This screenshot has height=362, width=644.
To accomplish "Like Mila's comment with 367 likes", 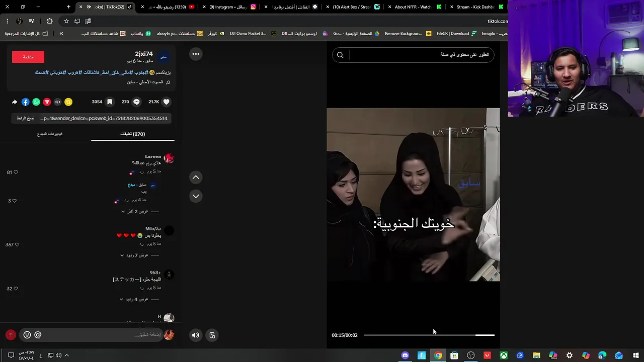I will coord(17,245).
